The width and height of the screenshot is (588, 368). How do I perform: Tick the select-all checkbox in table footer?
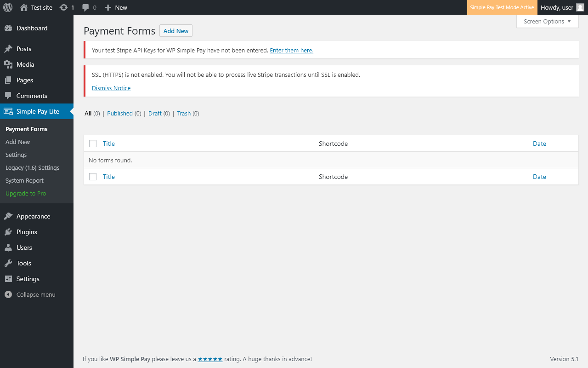click(93, 177)
